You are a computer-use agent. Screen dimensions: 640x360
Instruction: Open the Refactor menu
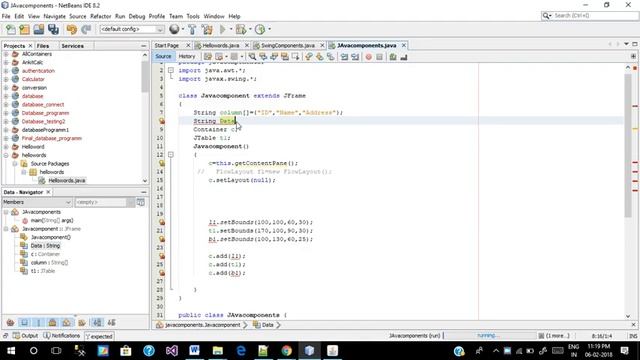tap(100, 16)
